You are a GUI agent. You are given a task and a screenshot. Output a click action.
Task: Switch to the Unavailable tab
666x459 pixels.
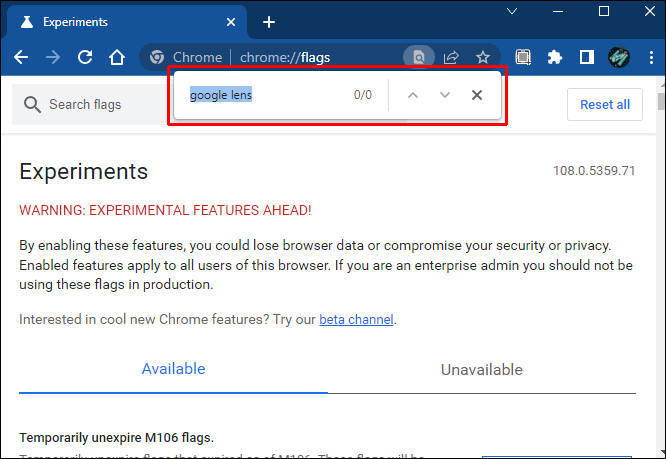[482, 369]
